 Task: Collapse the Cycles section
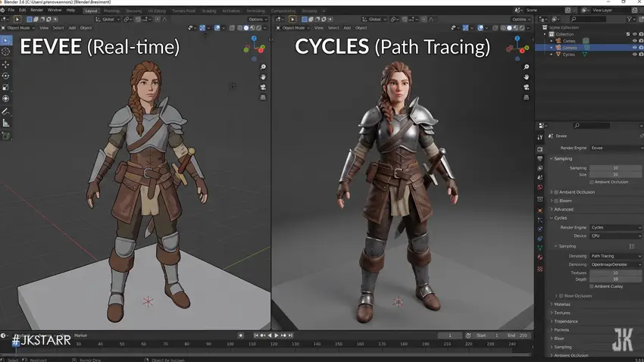tap(552, 218)
